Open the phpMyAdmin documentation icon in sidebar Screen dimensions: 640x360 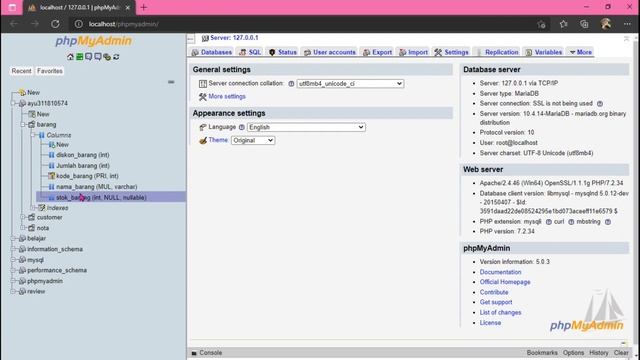point(89,57)
